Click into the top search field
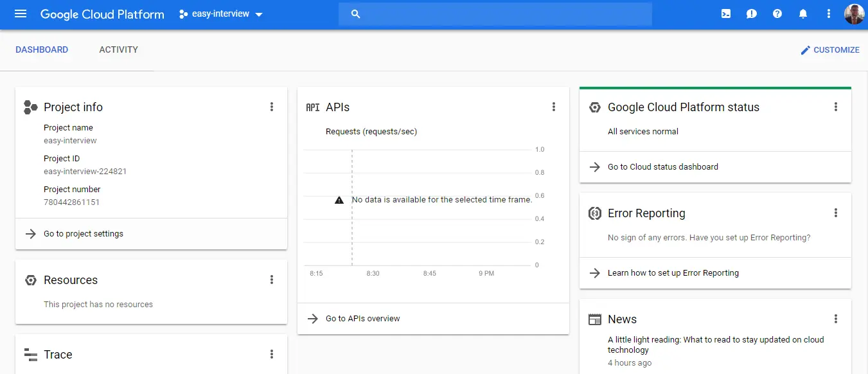 [x=495, y=14]
